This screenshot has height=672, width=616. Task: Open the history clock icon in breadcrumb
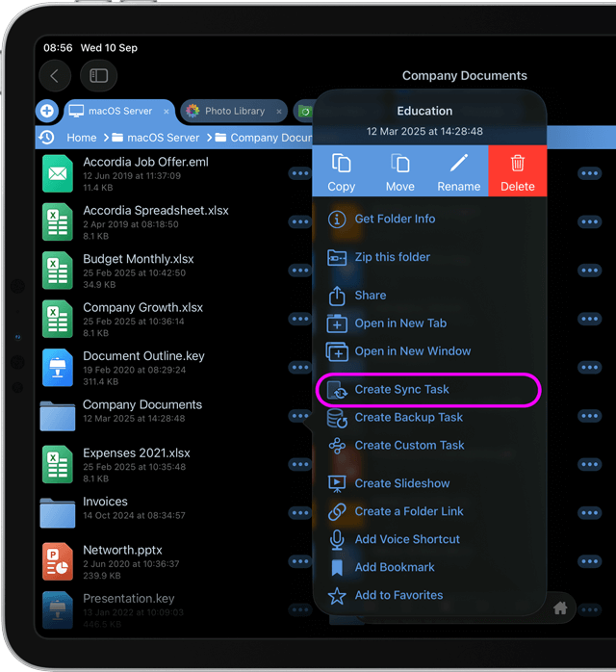coord(46,138)
